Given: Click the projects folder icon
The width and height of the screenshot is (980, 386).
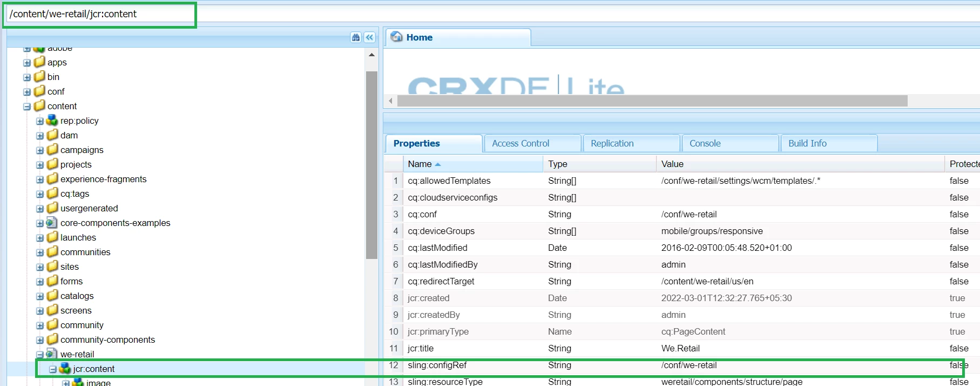Looking at the screenshot, I should tap(52, 164).
